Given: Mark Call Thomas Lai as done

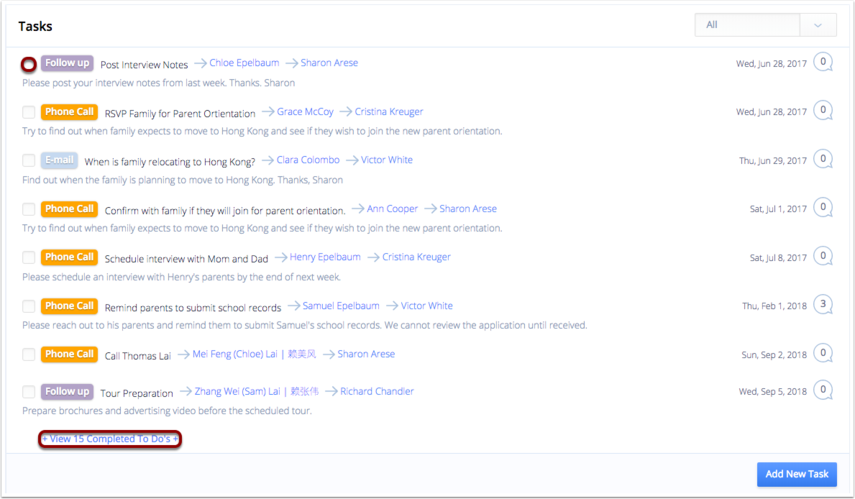Looking at the screenshot, I should (x=29, y=354).
